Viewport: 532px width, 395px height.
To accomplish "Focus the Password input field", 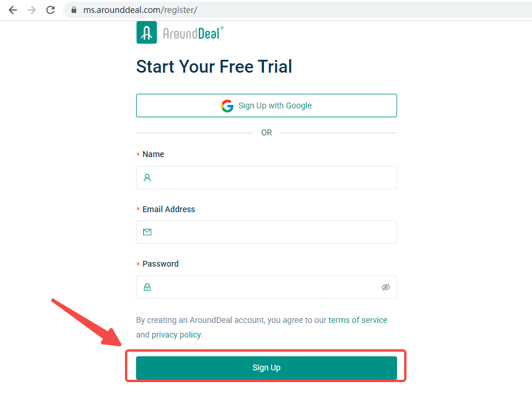I will [x=264, y=287].
